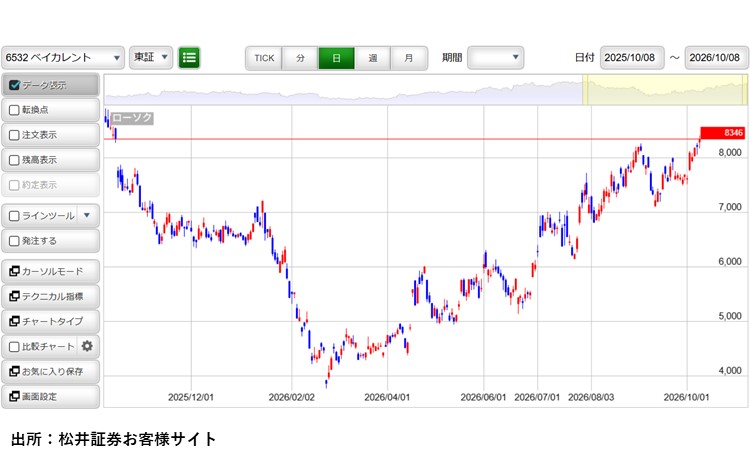
Task: Click the 8,000 price axis label
Action: click(730, 153)
